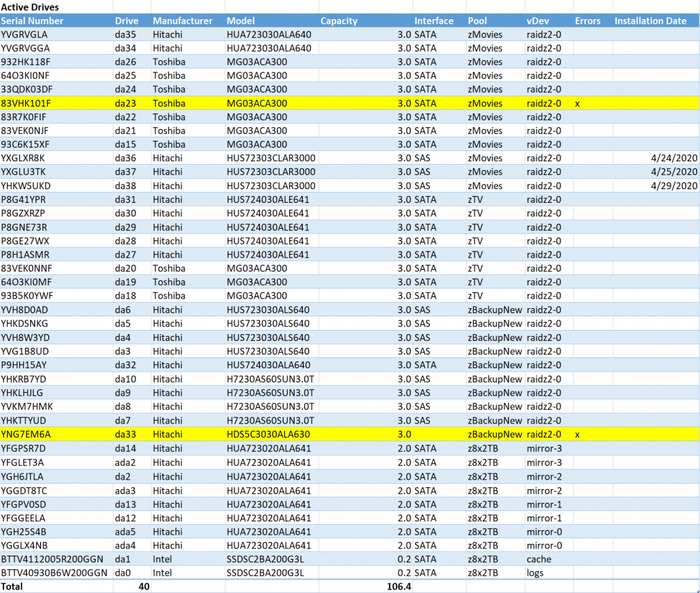Click drive cell ada2
Screen dimensions: 700x593
click(125, 463)
